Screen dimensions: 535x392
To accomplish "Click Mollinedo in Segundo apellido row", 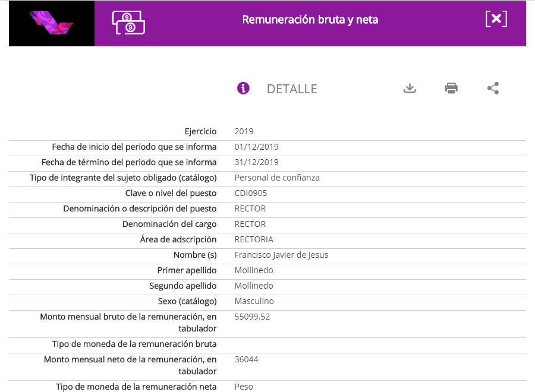I will coord(254,286).
